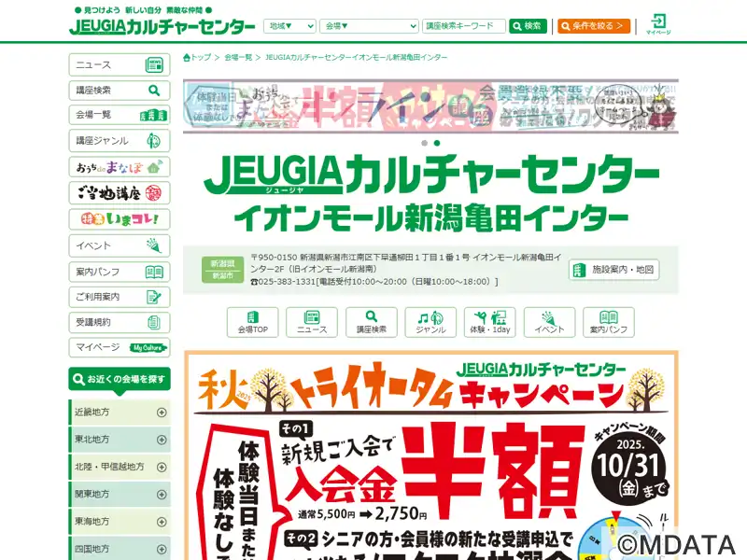Expand the 北陸・甲信越地方 region
Screen dimensions: 747x560
pyautogui.click(x=120, y=468)
